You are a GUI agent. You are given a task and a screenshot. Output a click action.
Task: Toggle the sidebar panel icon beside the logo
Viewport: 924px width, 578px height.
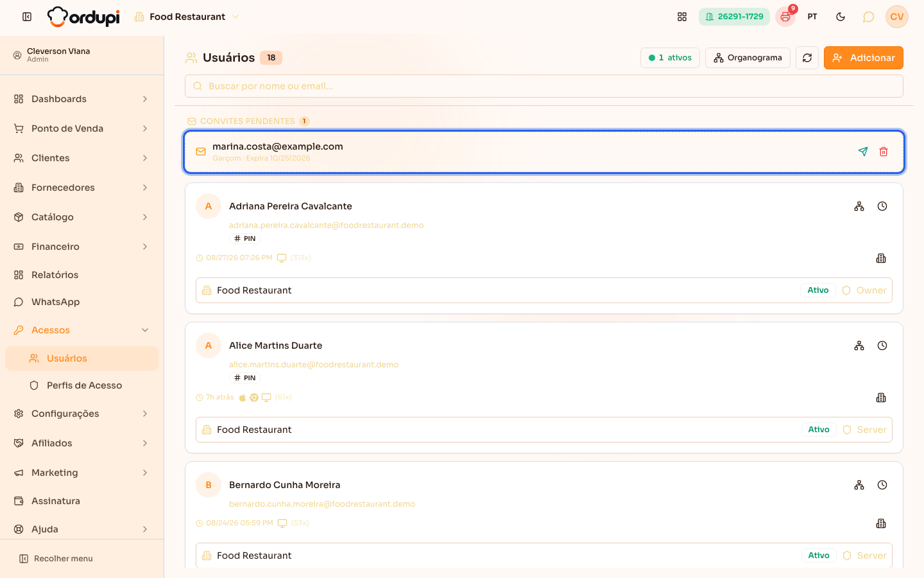click(x=27, y=17)
